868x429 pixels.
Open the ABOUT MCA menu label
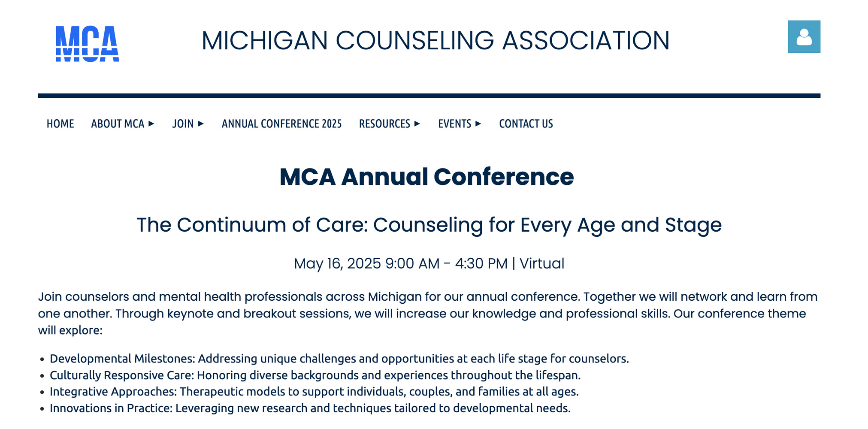118,124
